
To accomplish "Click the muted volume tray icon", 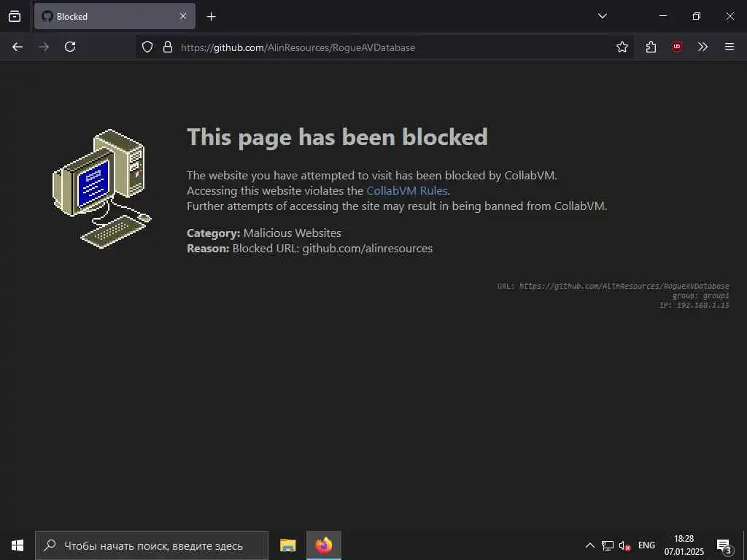I will pyautogui.click(x=624, y=545).
